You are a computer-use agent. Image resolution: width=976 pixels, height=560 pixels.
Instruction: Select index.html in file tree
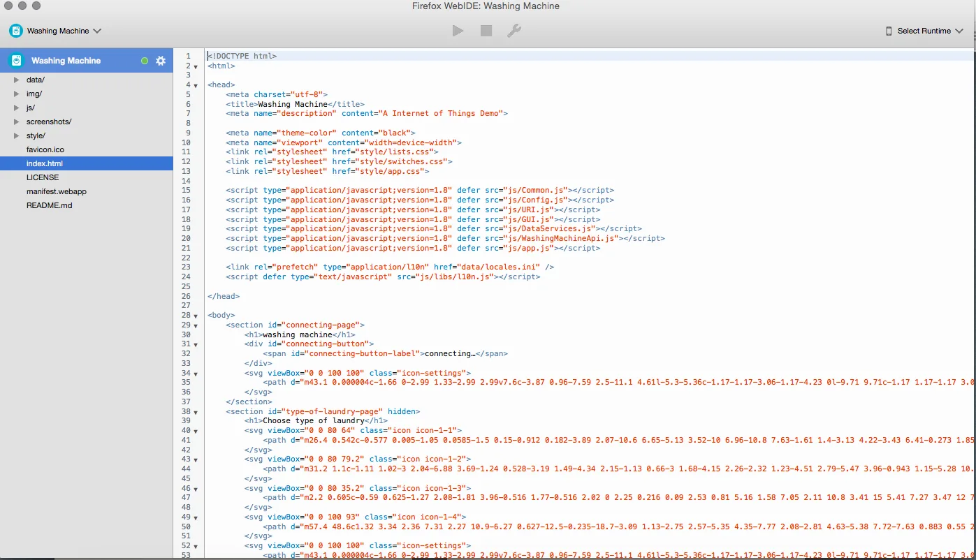86,163
